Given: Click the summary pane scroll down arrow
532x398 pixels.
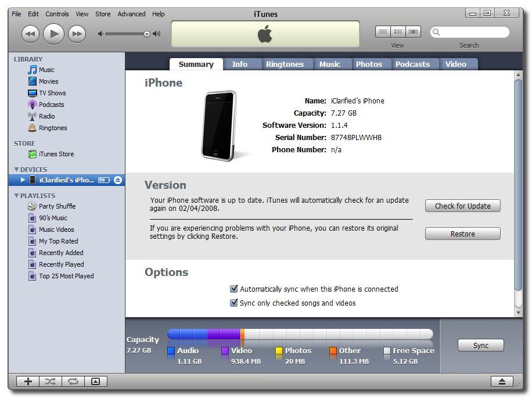Looking at the screenshot, I should click(518, 313).
